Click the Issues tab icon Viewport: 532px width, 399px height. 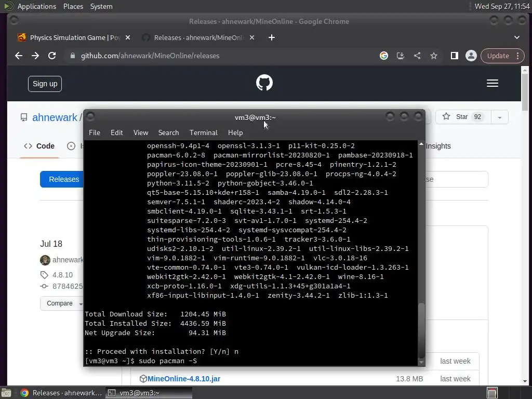click(x=71, y=146)
